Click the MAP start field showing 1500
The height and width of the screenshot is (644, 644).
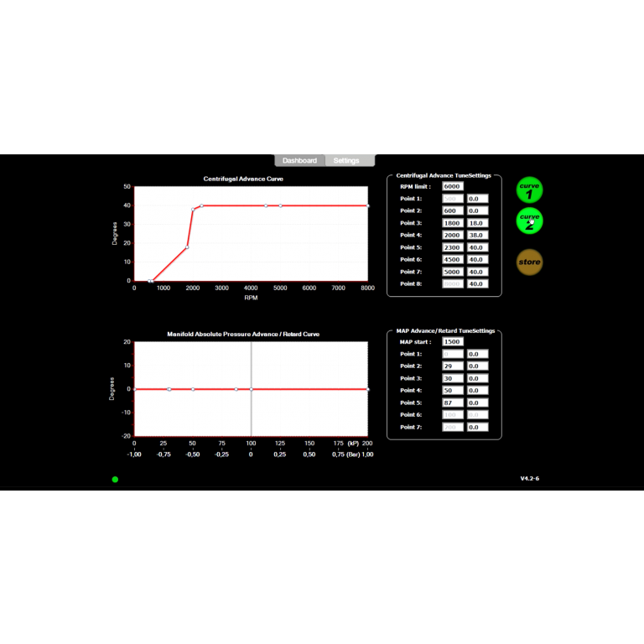click(x=453, y=342)
